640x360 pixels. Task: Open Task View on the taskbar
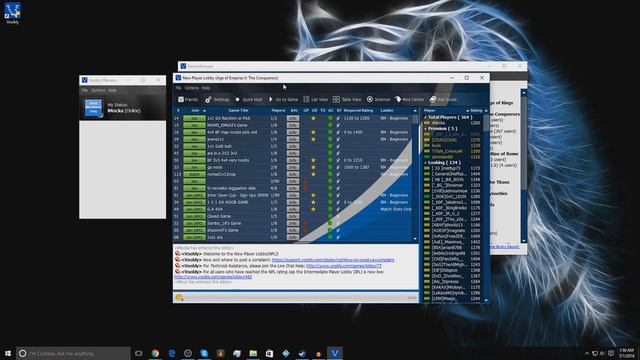pos(139,353)
